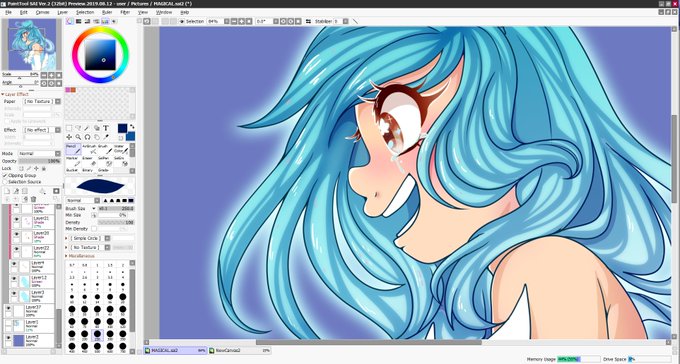
Task: Show Layer1 using its visibility box
Action: point(8,323)
